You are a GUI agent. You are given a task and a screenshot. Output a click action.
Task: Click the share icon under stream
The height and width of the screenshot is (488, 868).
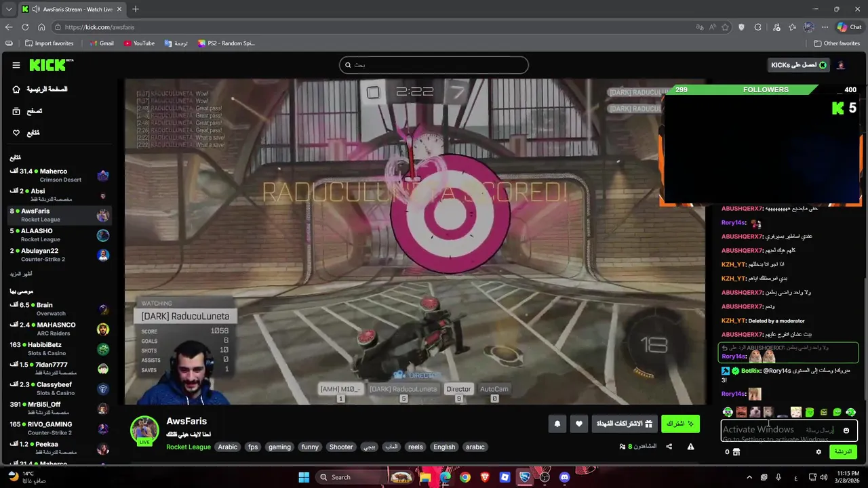(x=669, y=447)
